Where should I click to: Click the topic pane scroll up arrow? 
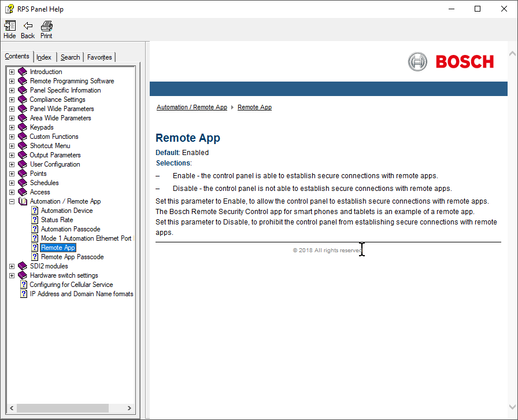[512, 54]
